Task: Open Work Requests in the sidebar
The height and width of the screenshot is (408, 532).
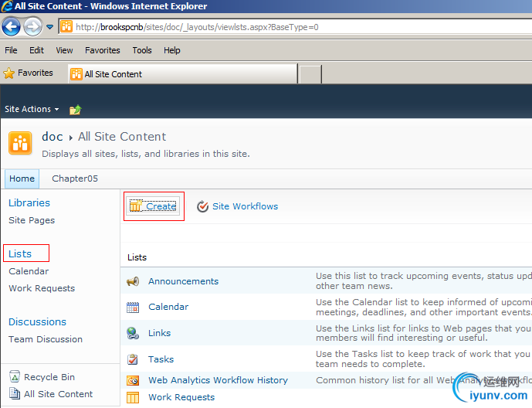Action: 42,288
